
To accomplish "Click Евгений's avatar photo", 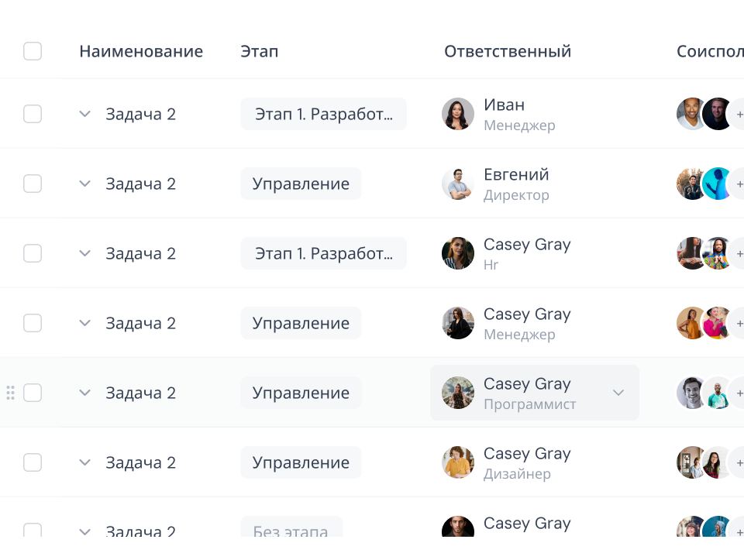I will (457, 184).
